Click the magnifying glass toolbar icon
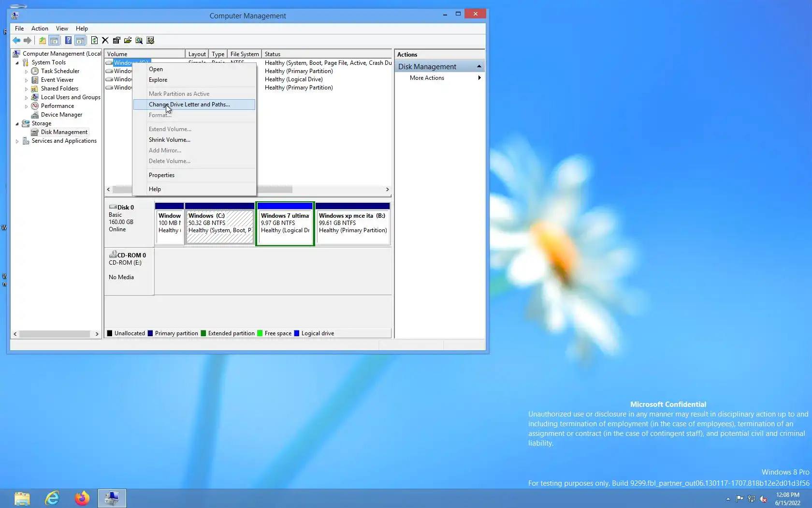Screen dimensions: 812x508 coord(139,41)
